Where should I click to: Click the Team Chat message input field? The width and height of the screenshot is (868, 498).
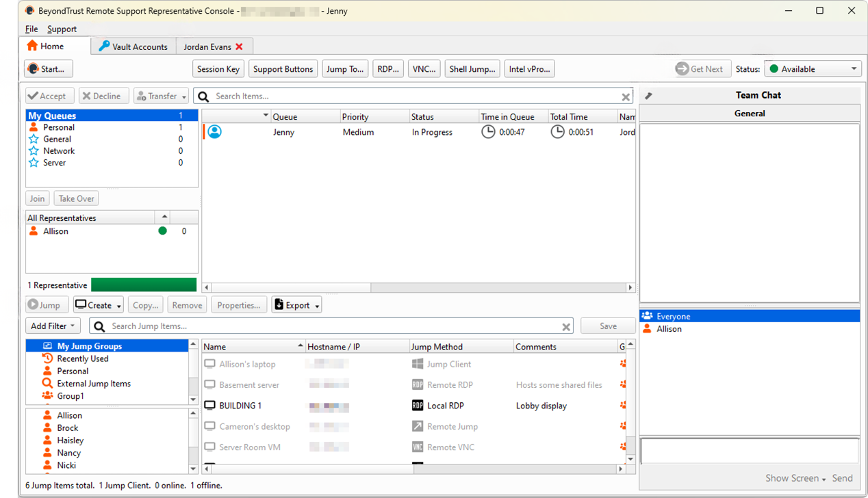point(749,451)
